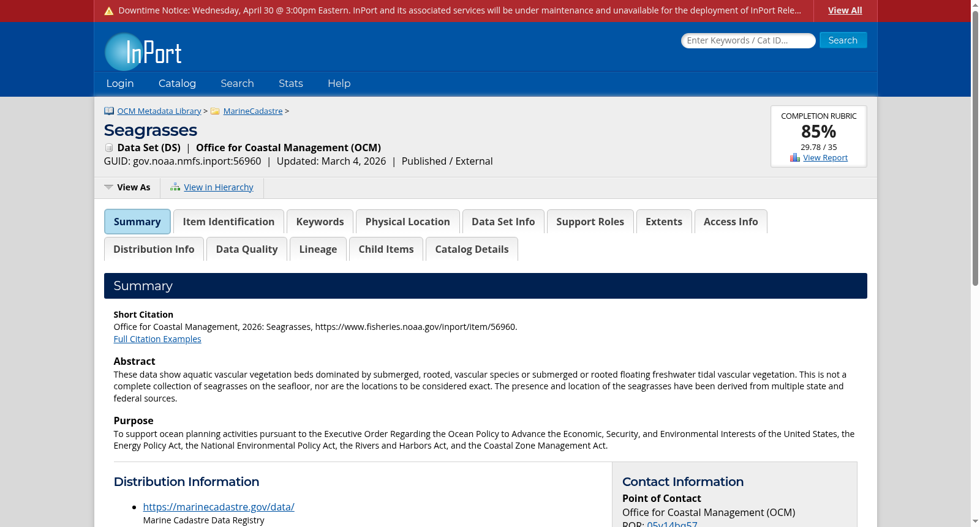Open the Stats menu

291,83
